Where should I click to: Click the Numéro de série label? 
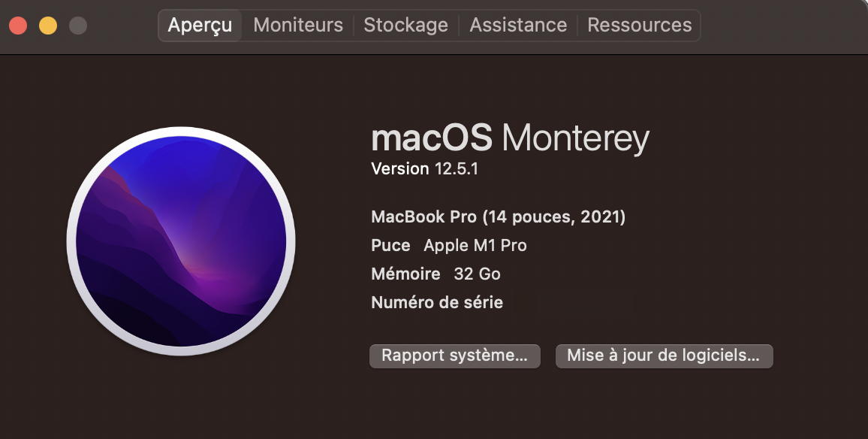[x=437, y=303]
